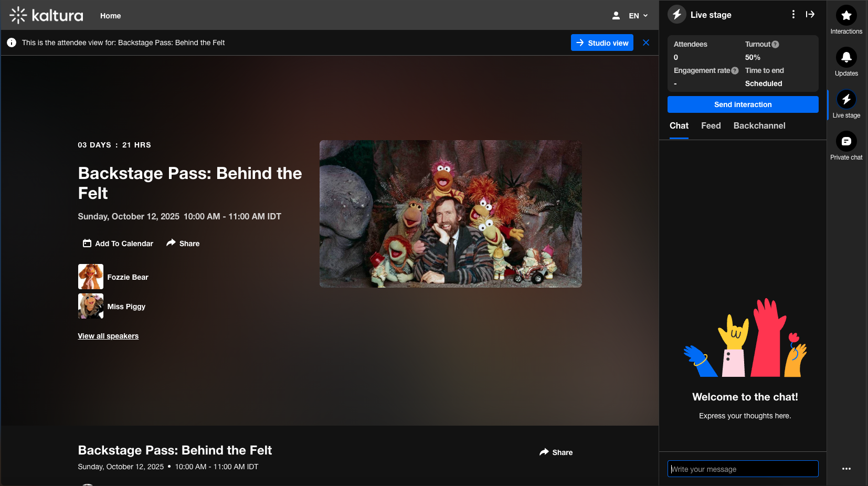This screenshot has width=868, height=486.
Task: Click the 50% turnout value
Action: coord(753,57)
